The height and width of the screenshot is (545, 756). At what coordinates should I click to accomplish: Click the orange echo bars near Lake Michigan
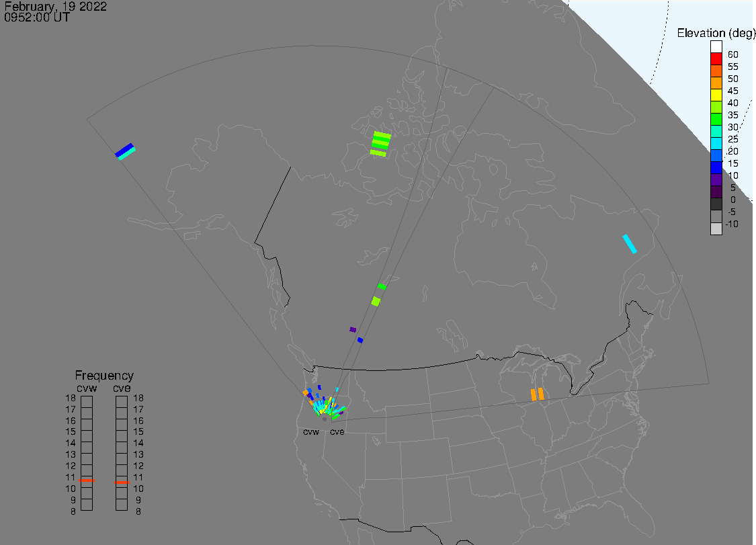click(537, 394)
